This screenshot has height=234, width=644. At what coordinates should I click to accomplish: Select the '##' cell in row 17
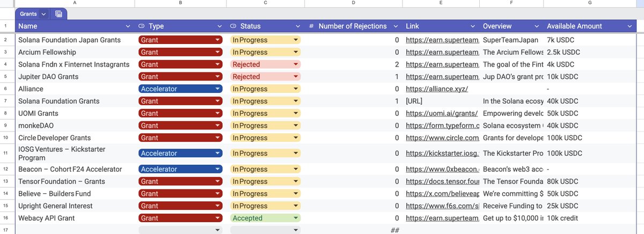pos(353,230)
